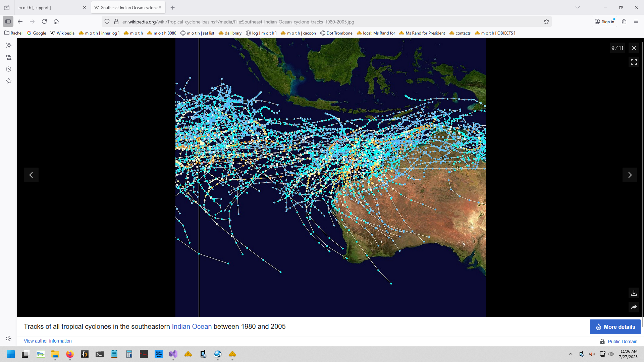This screenshot has height=362, width=644.
Task: Show hidden system tray icons
Action: (570, 354)
